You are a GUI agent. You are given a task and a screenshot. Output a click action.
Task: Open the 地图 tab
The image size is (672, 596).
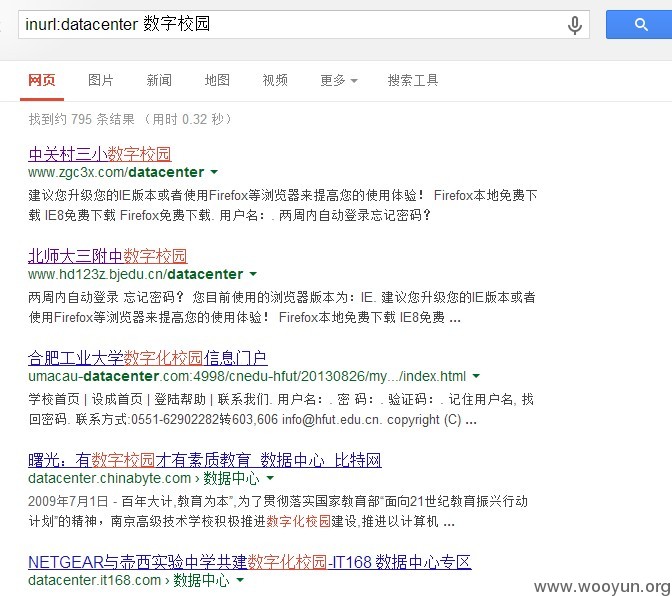tap(217, 80)
